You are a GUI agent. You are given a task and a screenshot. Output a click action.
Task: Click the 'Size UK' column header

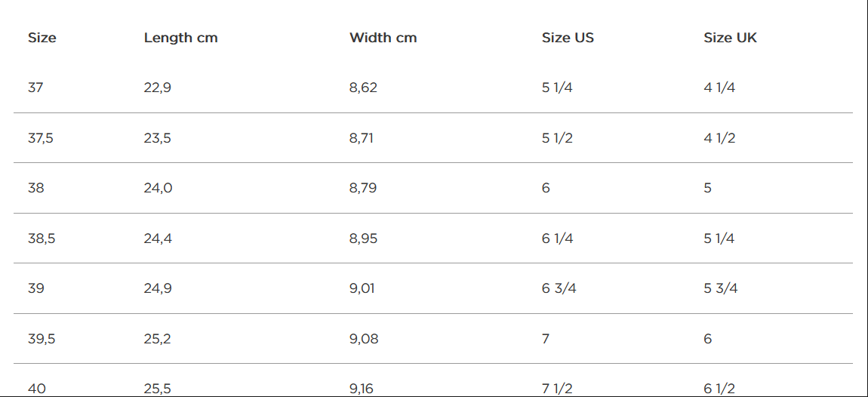click(x=730, y=38)
